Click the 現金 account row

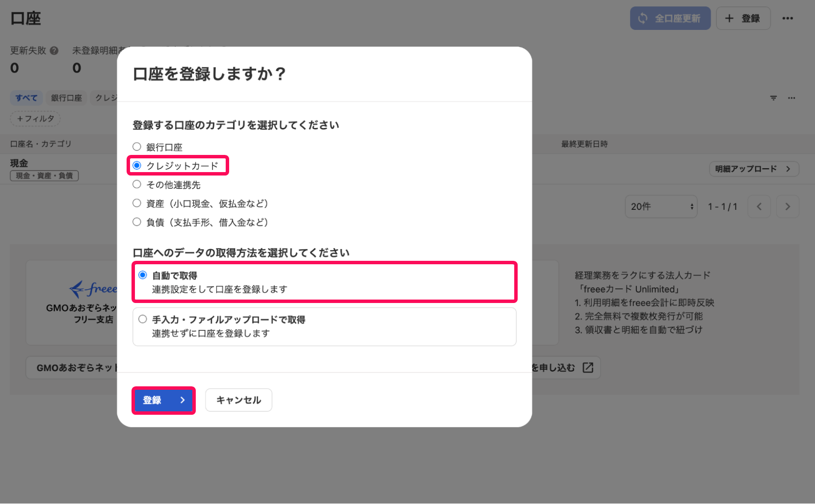coord(19,163)
